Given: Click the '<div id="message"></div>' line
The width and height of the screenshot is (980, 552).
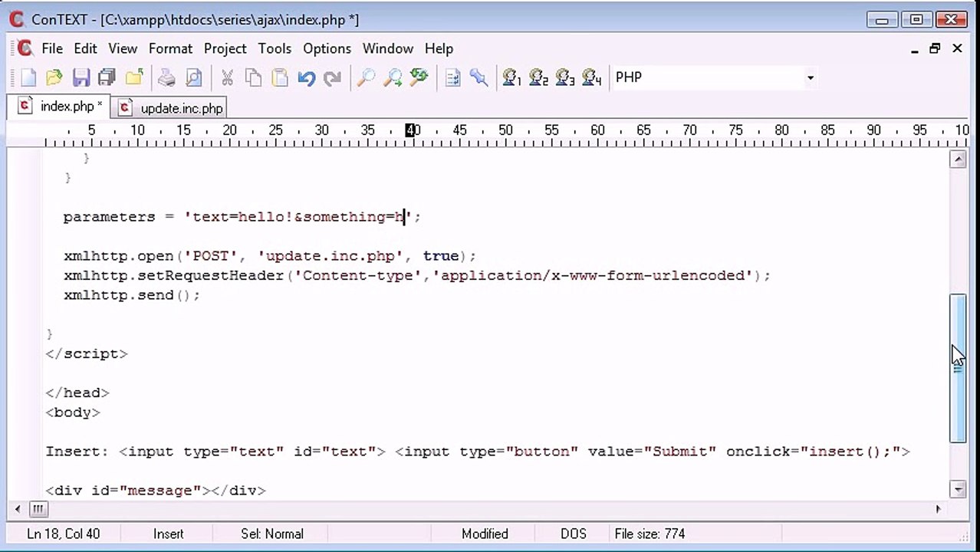Looking at the screenshot, I should pos(156,491).
